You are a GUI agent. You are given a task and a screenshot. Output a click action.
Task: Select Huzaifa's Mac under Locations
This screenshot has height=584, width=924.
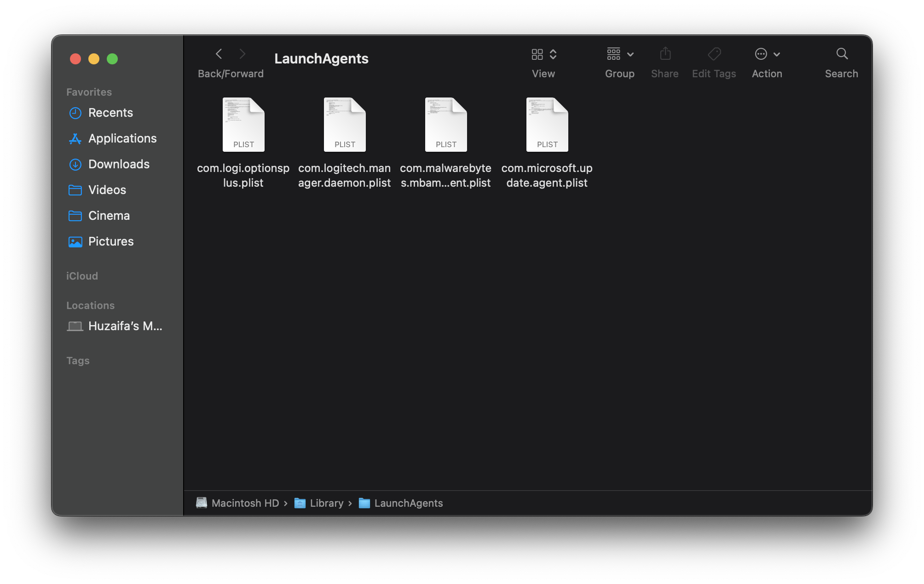pos(125,326)
